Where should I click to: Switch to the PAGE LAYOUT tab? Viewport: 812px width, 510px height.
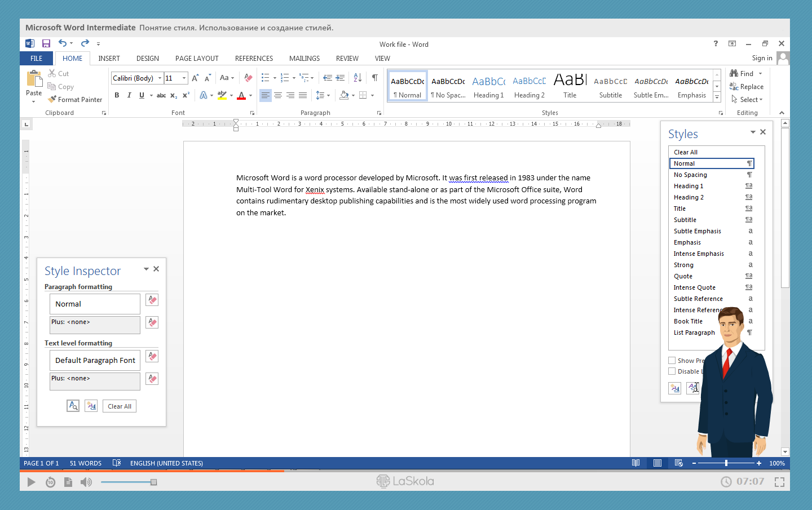pos(197,59)
